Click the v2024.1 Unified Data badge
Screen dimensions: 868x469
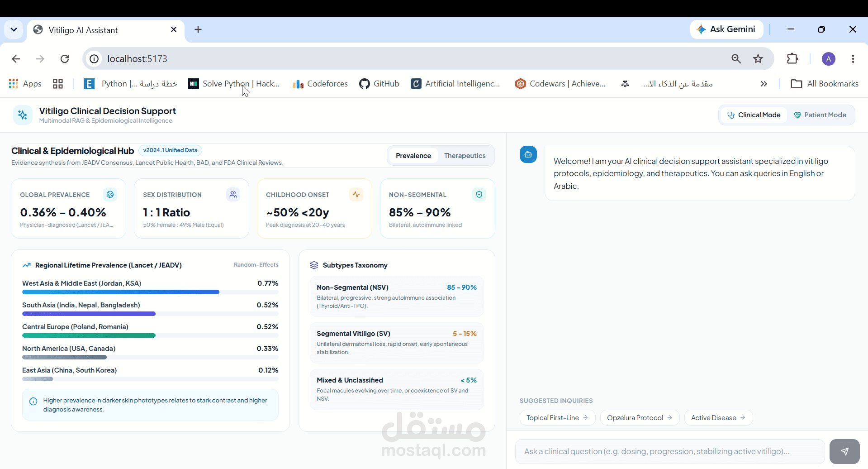click(170, 150)
